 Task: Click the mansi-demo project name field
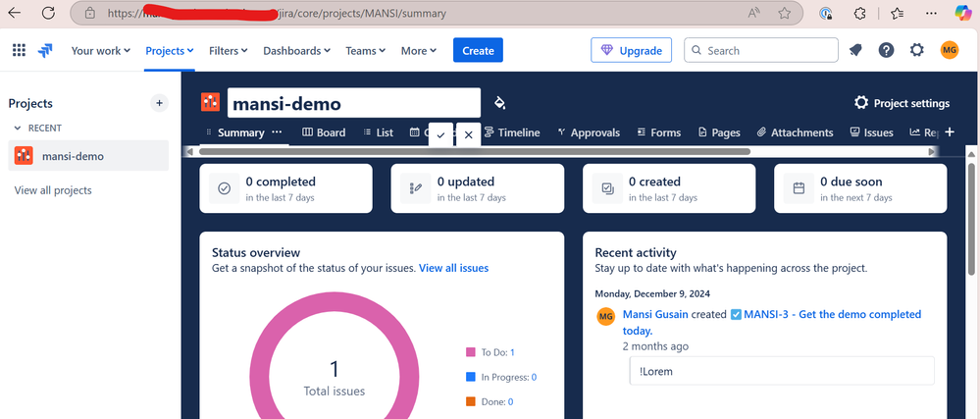(354, 103)
